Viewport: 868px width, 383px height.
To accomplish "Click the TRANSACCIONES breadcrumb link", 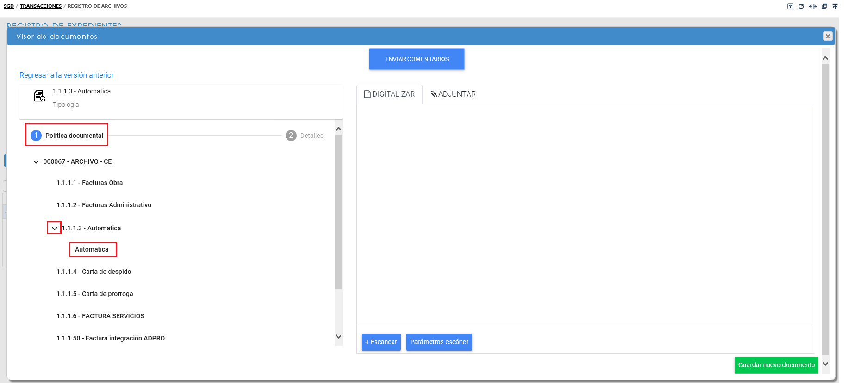I will tap(41, 6).
